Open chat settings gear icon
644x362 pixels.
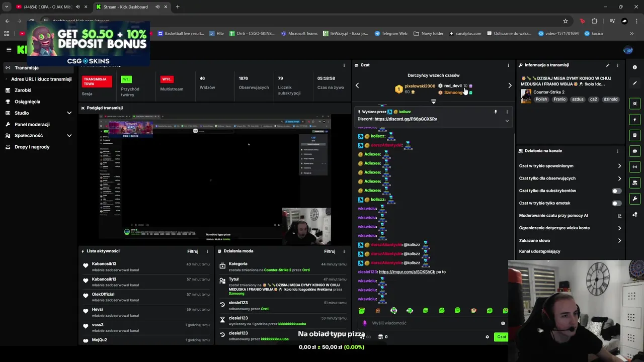pos(487,337)
